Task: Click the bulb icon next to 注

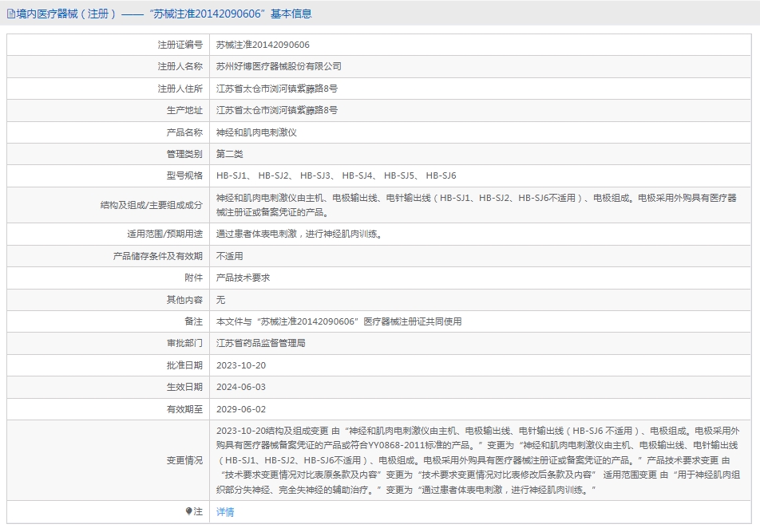Action: 188,511
